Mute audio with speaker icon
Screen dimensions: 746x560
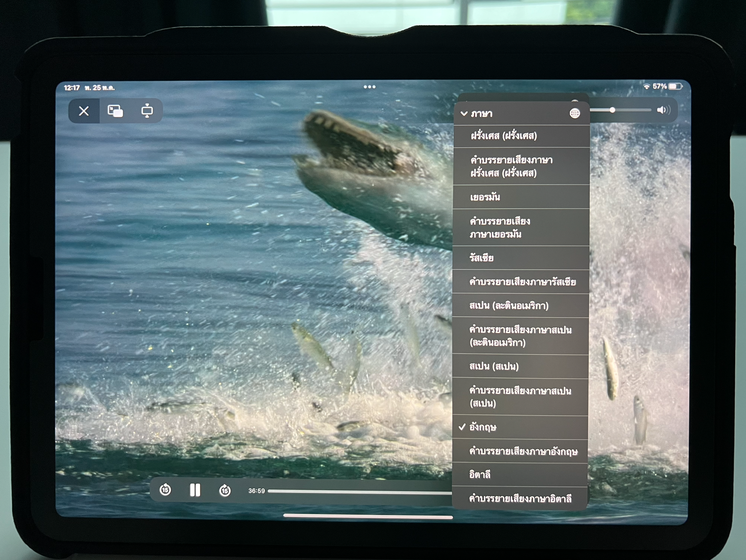coord(663,110)
